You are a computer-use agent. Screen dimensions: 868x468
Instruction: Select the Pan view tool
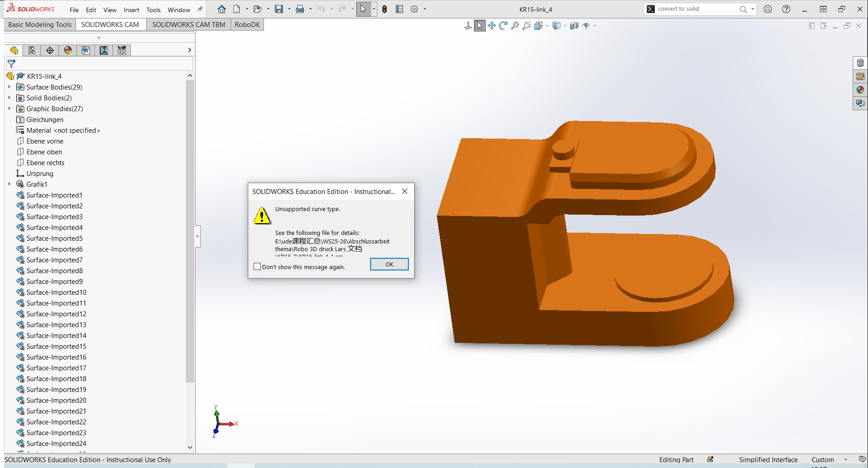coord(492,26)
